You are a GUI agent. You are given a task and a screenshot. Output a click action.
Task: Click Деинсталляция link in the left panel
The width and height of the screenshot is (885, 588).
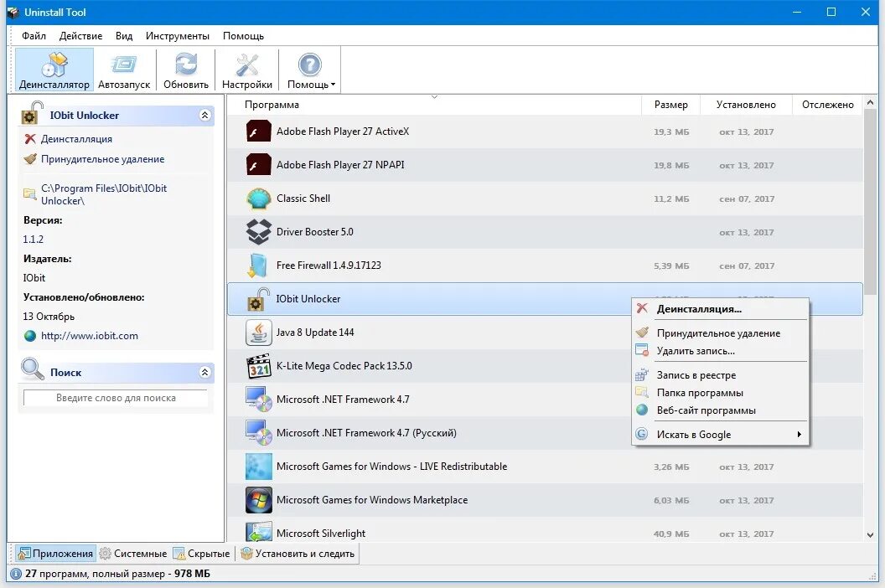click(76, 139)
